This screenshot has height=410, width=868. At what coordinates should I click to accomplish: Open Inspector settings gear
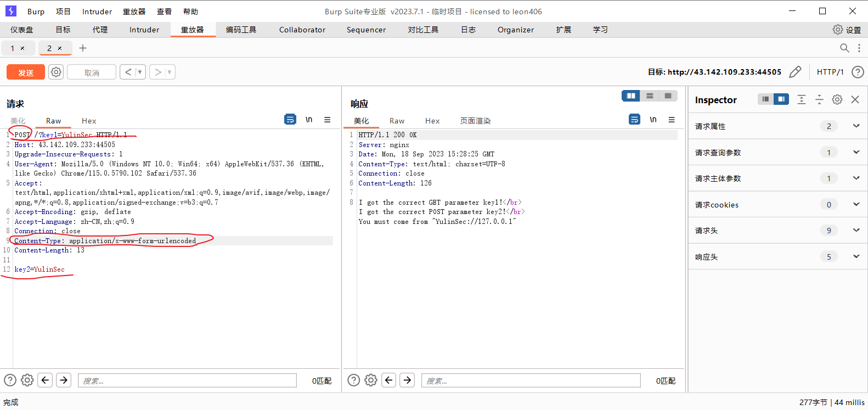click(x=837, y=99)
